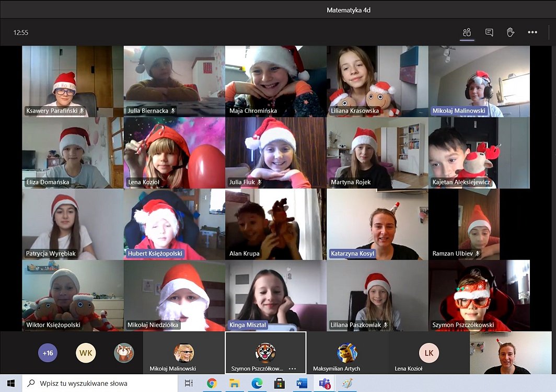This screenshot has height=392, width=556.
Task: Select Martyna Rojek's video tile
Action: pyautogui.click(x=377, y=153)
